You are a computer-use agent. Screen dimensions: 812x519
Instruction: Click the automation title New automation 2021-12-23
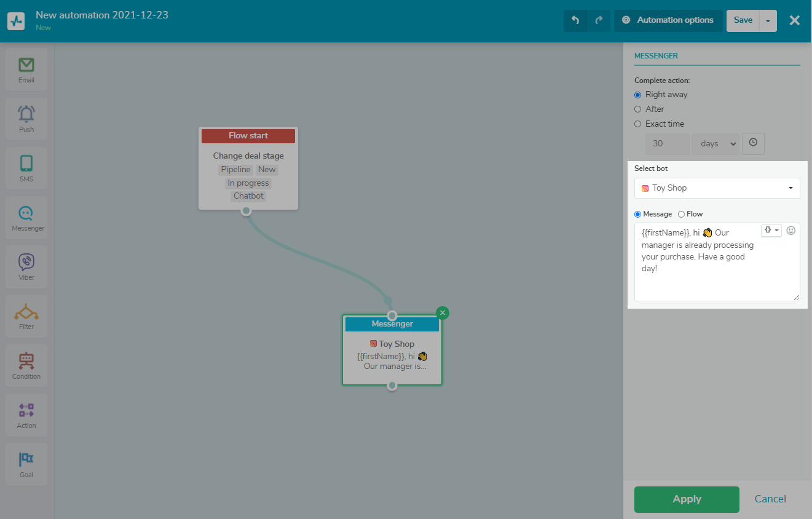coord(102,15)
